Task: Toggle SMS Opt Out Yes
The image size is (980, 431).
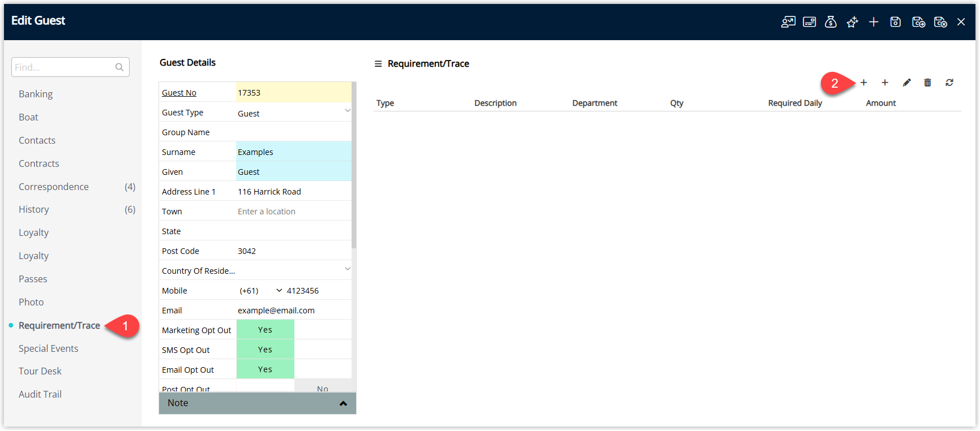Action: 266,350
